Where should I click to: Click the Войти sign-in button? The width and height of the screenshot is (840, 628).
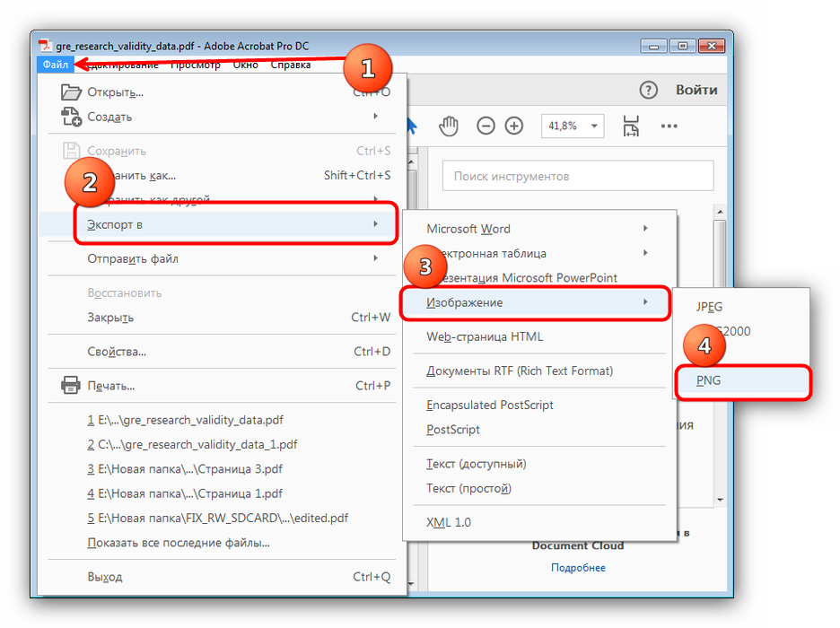coord(696,90)
